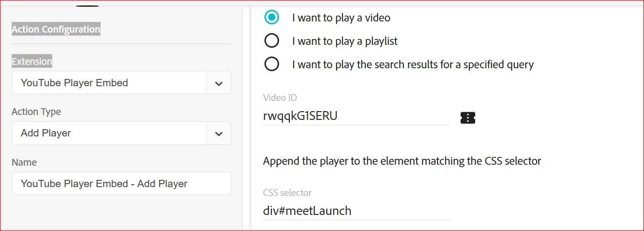Click the Name input field
Screen dimensions: 644x231
(x=121, y=183)
